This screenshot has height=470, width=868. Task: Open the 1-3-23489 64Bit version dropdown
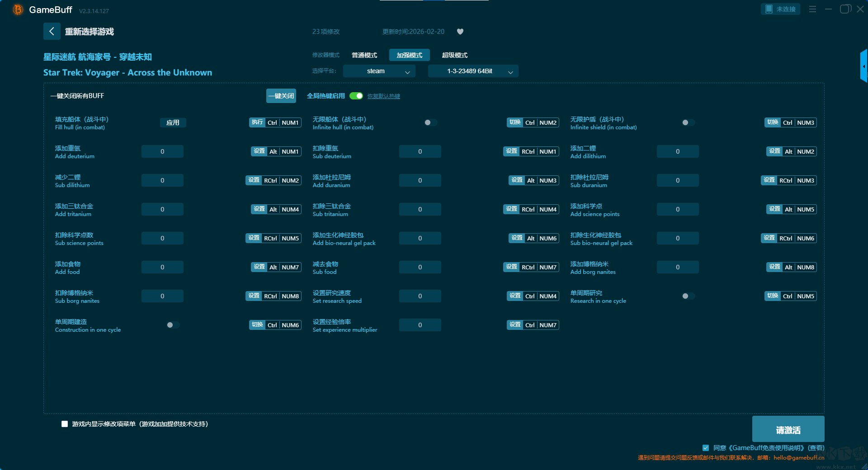coord(473,71)
